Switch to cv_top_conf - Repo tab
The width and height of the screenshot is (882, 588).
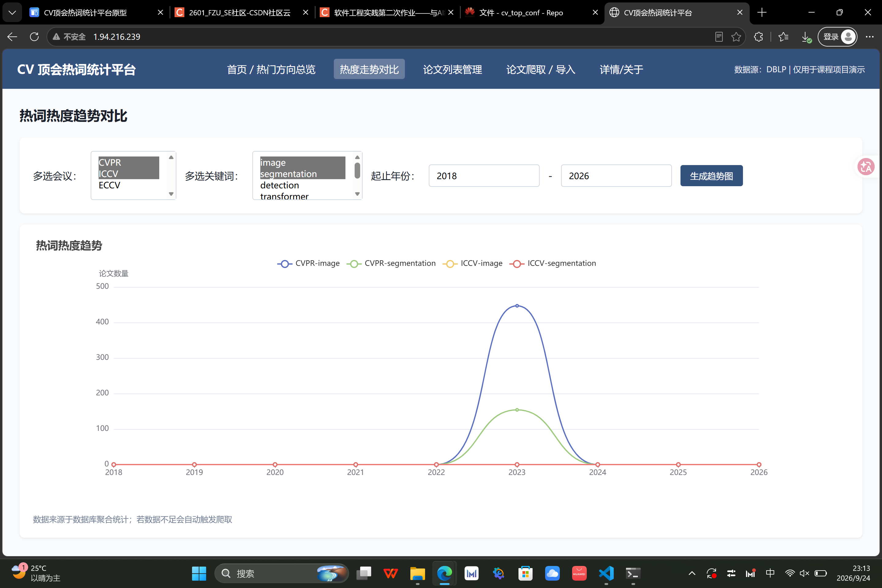coord(532,13)
